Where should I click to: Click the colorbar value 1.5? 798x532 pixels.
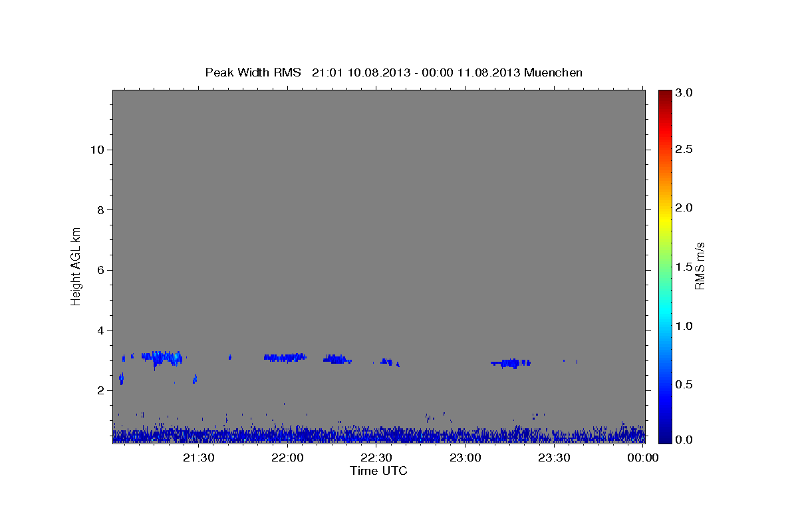[x=685, y=267]
